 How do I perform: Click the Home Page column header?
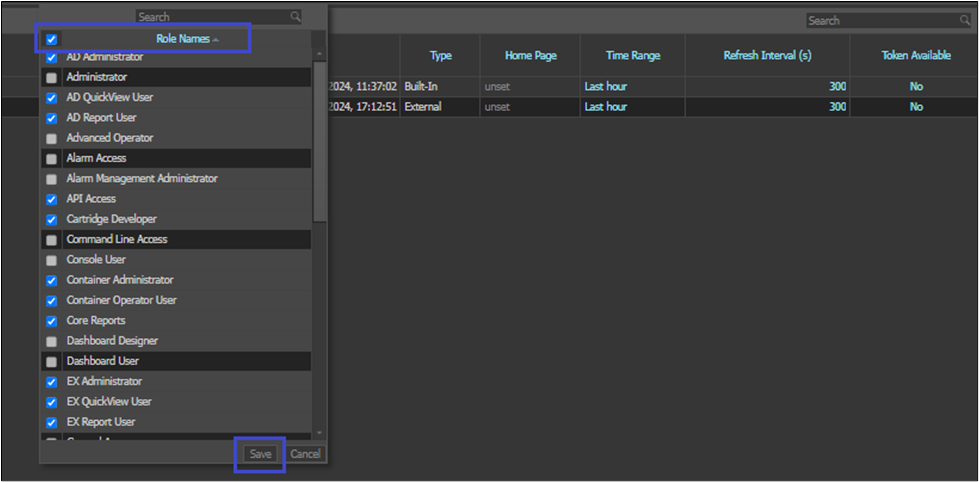click(x=530, y=56)
